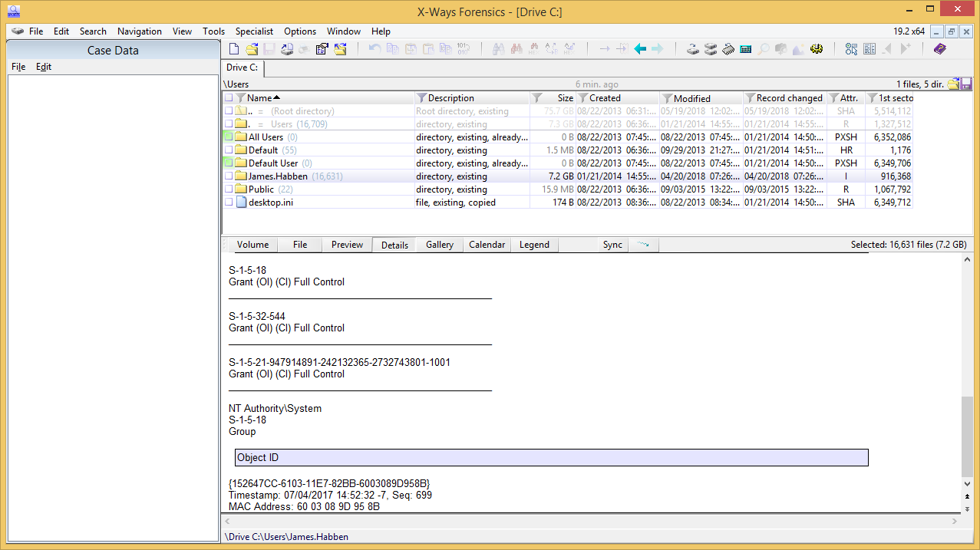The height and width of the screenshot is (550, 980).
Task: Click the blue calculator keyboard icon
Action: (746, 49)
